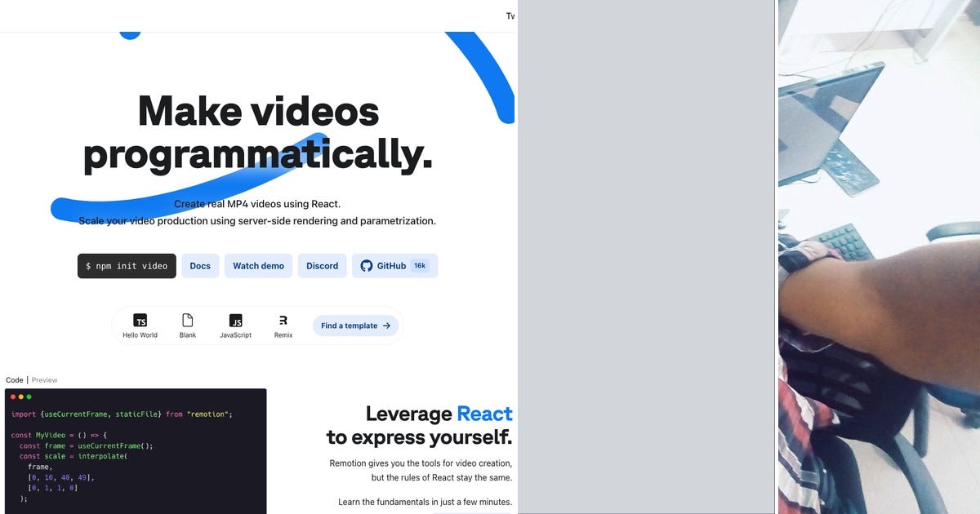Image resolution: width=980 pixels, height=514 pixels.
Task: Click the 'Make videos' headline line
Action: (x=258, y=110)
